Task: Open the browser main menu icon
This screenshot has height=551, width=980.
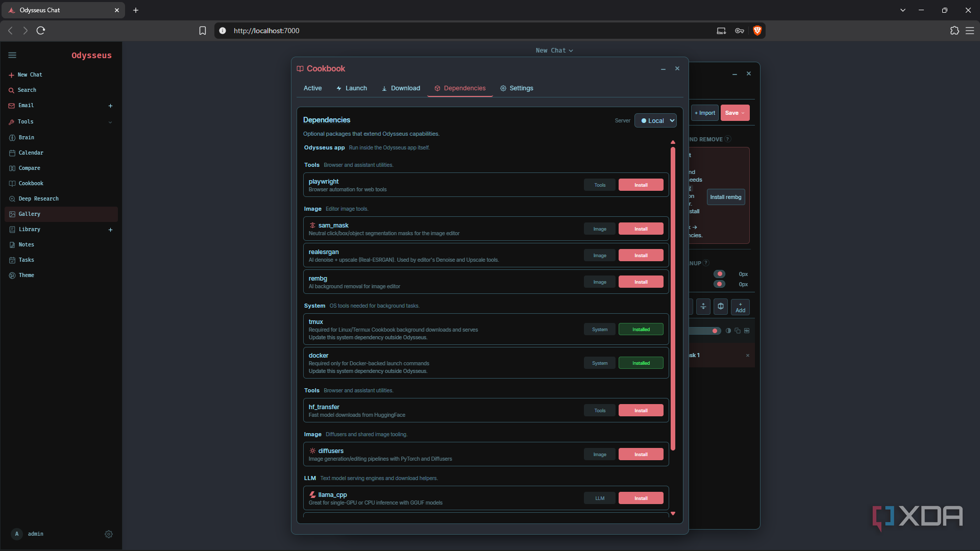Action: pos(970,31)
